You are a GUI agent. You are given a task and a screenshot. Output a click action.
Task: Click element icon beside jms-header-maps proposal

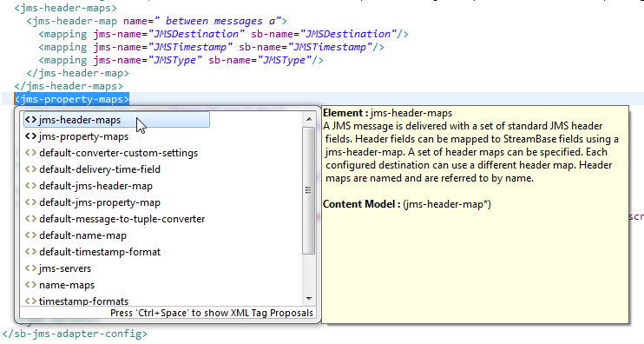30,120
